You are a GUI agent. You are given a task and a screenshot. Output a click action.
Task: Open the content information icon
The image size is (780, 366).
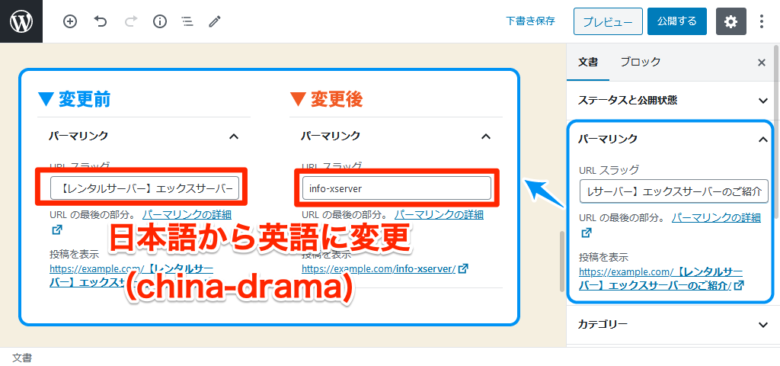(x=160, y=21)
